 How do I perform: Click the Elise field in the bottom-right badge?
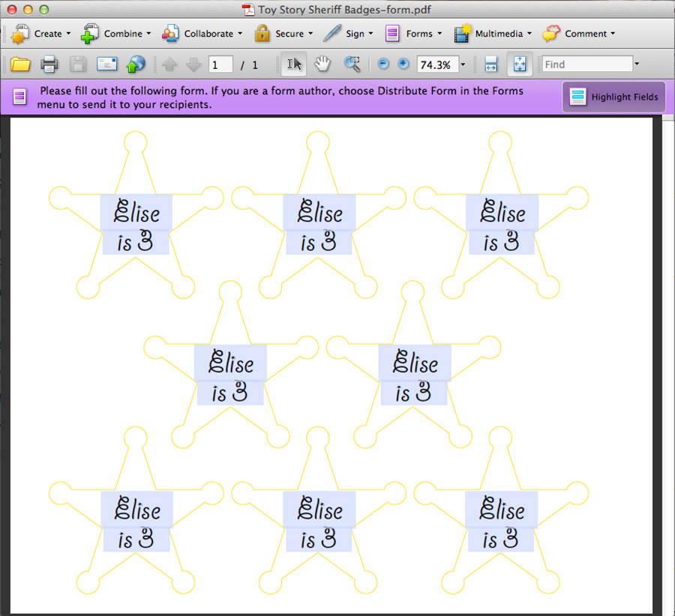point(502,510)
